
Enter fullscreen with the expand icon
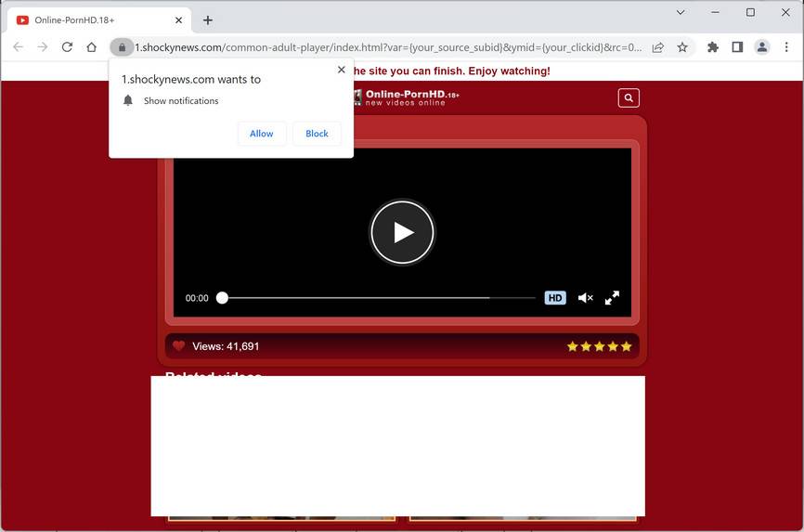pos(612,297)
